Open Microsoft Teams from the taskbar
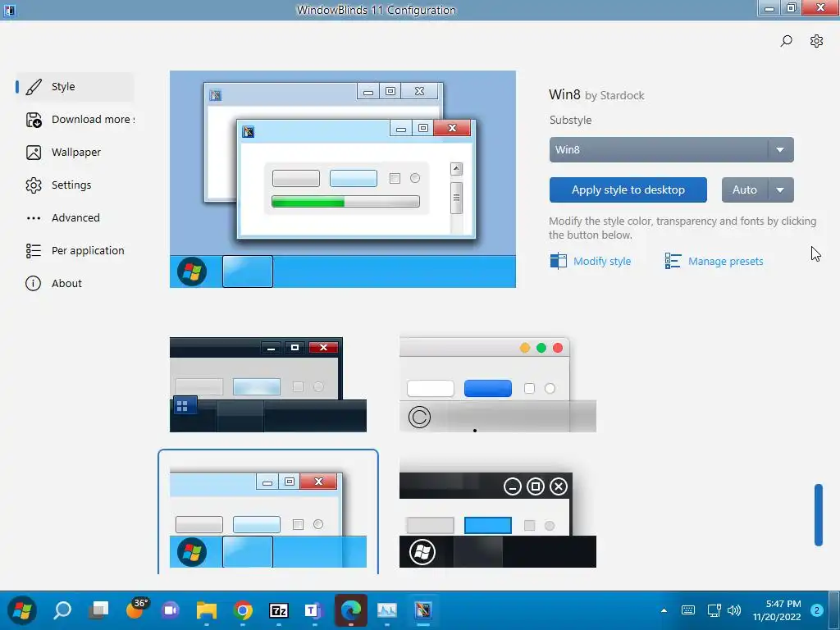This screenshot has width=840, height=630. (x=314, y=610)
